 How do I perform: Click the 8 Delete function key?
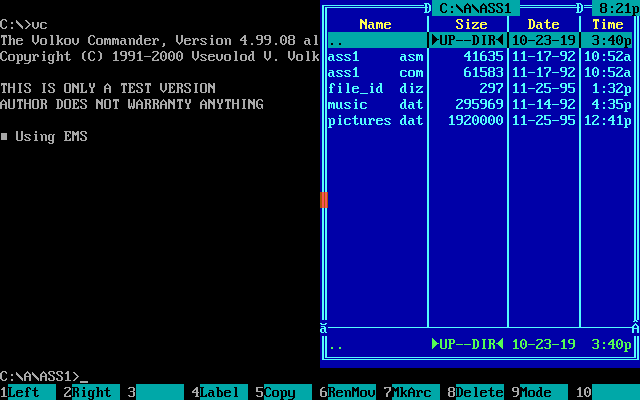[476, 392]
